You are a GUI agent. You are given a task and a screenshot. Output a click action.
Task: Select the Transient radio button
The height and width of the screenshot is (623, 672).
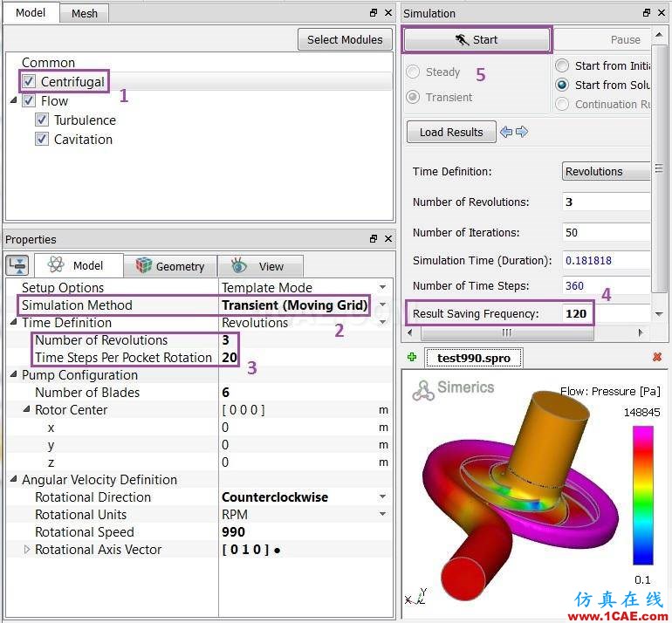pyautogui.click(x=413, y=97)
